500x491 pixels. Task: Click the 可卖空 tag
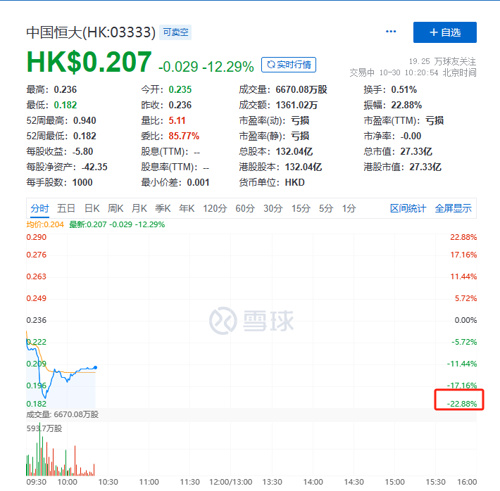point(175,32)
